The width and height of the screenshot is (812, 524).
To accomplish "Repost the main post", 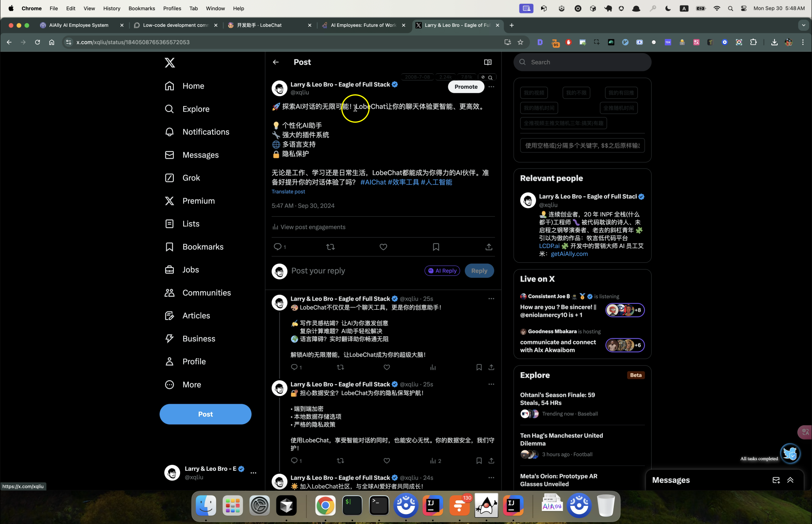I will click(x=331, y=247).
